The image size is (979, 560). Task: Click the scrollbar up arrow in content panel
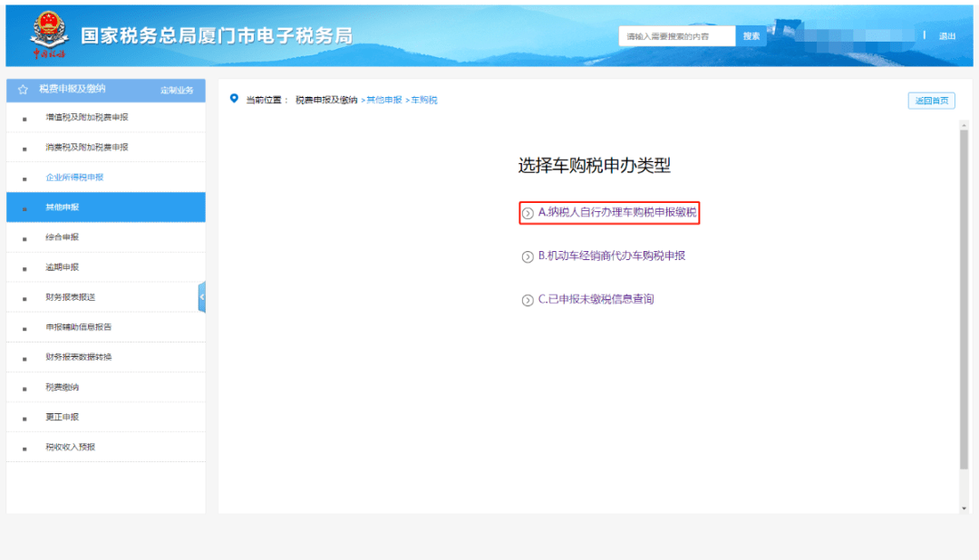click(964, 124)
